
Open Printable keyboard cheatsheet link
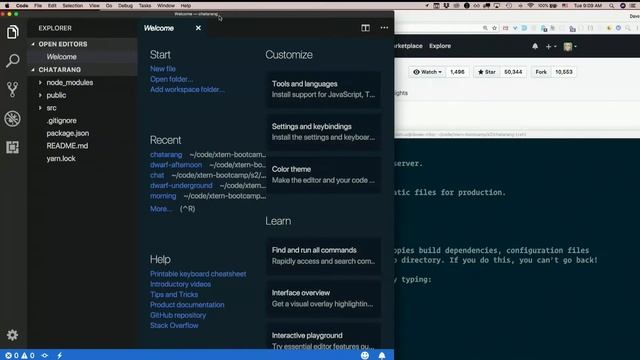[x=198, y=274]
